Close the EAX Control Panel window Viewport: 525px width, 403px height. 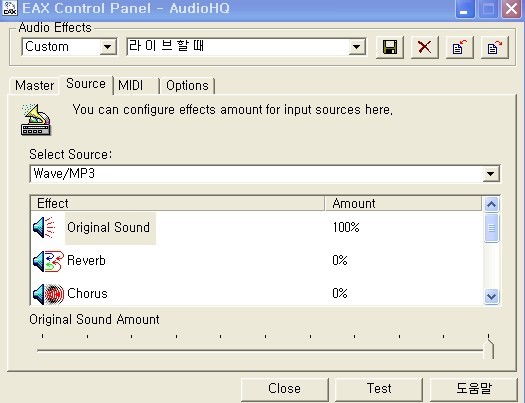pos(511,9)
